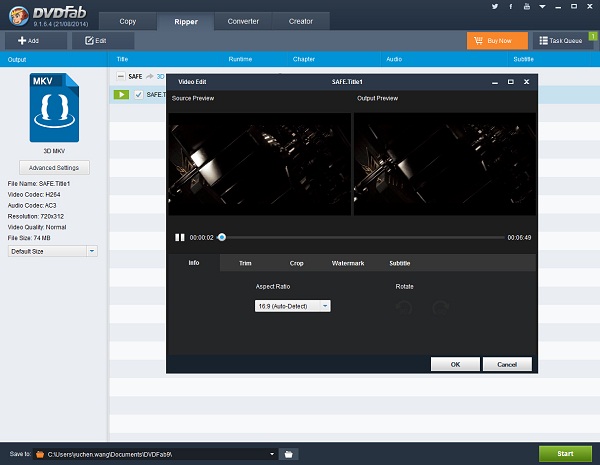Open DVDFab Facebook page icon

(x=510, y=7)
